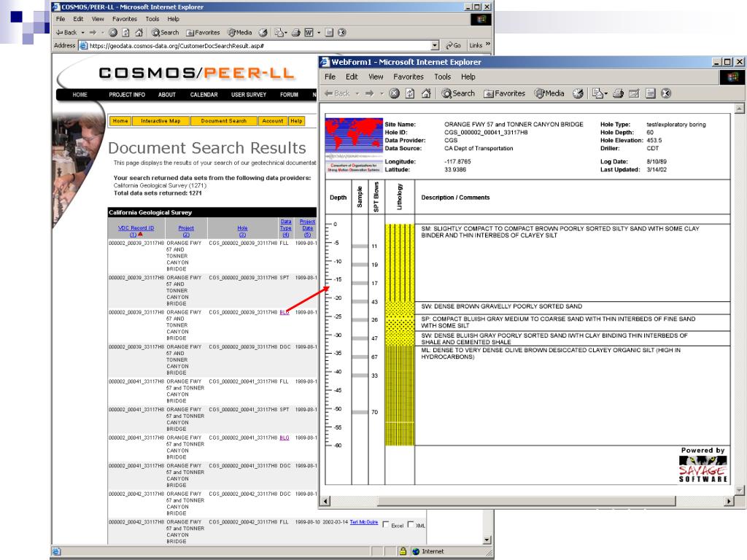The image size is (747, 560).
Task: Click Refresh icon in WebForm1 toolbar
Action: [410, 93]
